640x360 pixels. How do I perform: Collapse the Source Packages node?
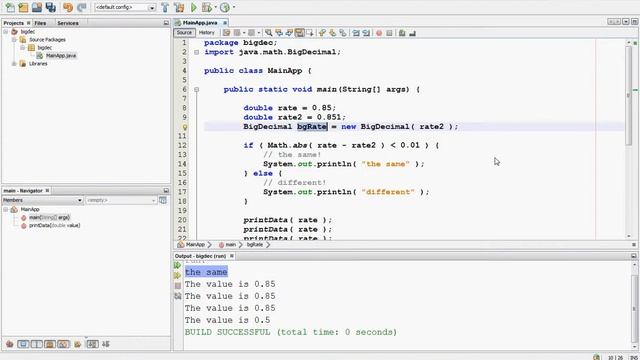click(14, 40)
